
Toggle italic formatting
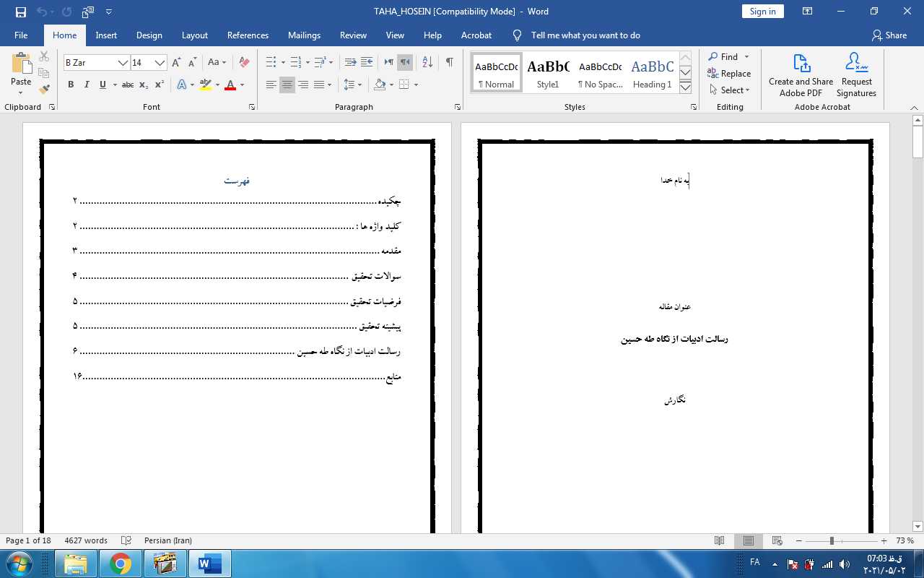pos(87,85)
